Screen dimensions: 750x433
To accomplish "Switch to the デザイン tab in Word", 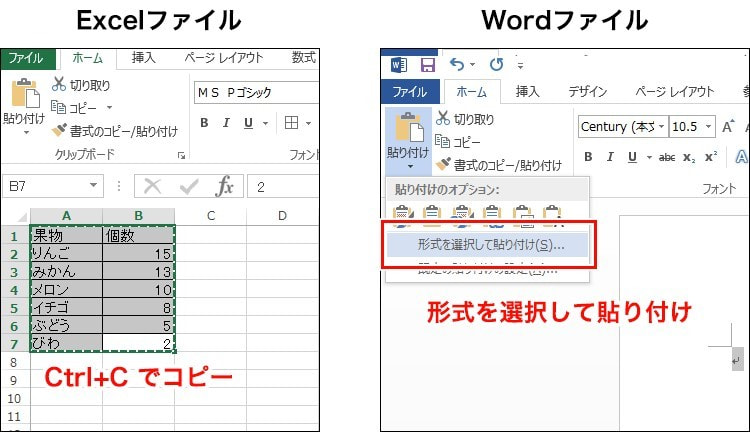I will (588, 92).
